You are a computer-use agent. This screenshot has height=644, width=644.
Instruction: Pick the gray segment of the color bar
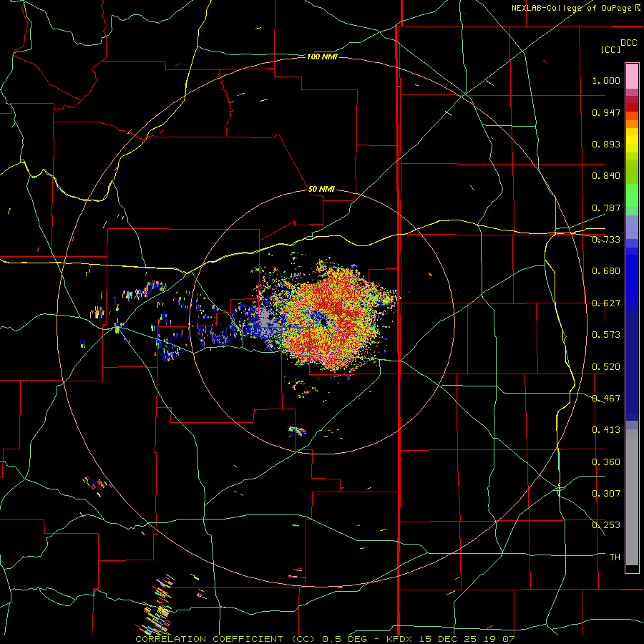(x=632, y=497)
